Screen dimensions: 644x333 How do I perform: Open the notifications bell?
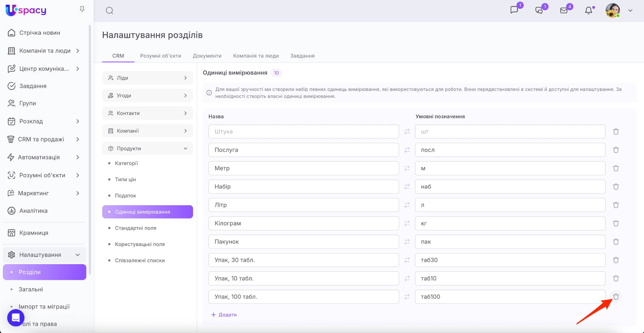(x=588, y=10)
